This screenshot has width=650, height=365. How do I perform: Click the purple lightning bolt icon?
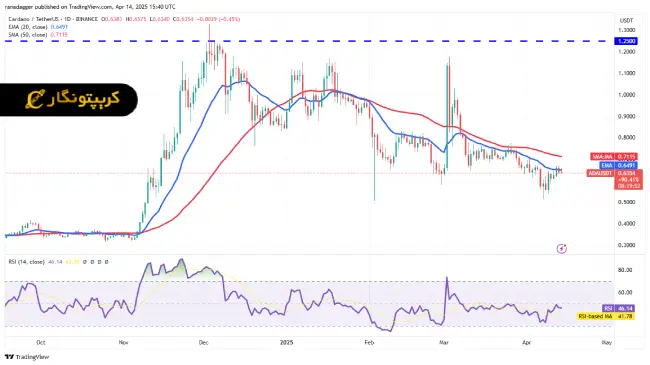click(x=561, y=248)
